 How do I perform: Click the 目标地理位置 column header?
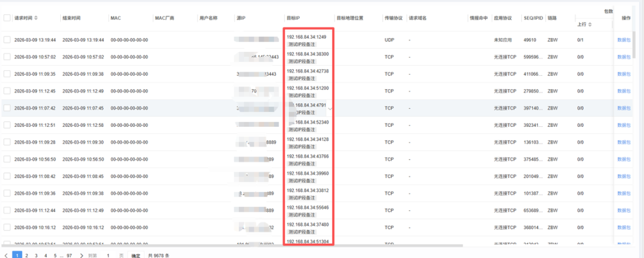tap(350, 18)
